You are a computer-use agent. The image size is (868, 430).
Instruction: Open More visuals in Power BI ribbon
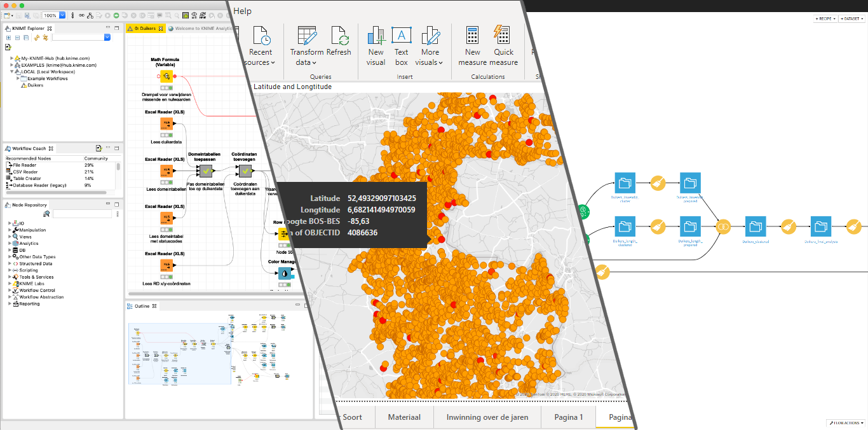(430, 46)
